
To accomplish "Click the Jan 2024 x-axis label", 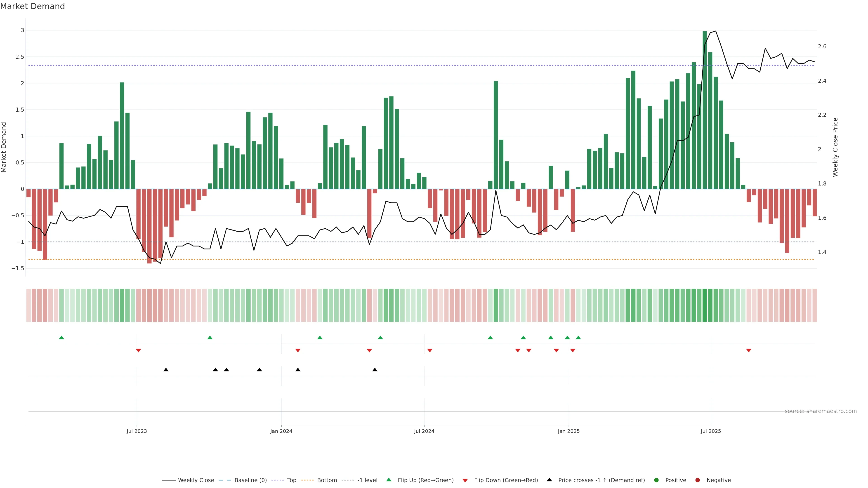I will [x=281, y=431].
